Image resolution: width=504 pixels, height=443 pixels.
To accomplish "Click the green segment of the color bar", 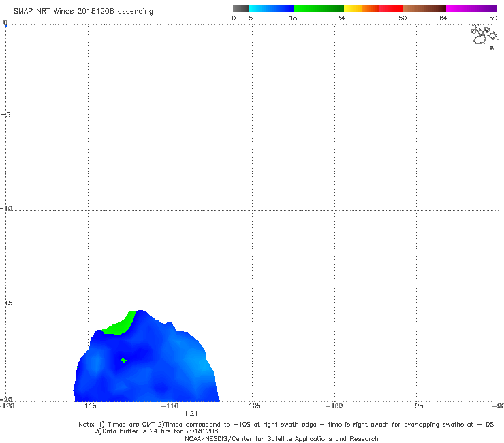I will pos(319,8).
